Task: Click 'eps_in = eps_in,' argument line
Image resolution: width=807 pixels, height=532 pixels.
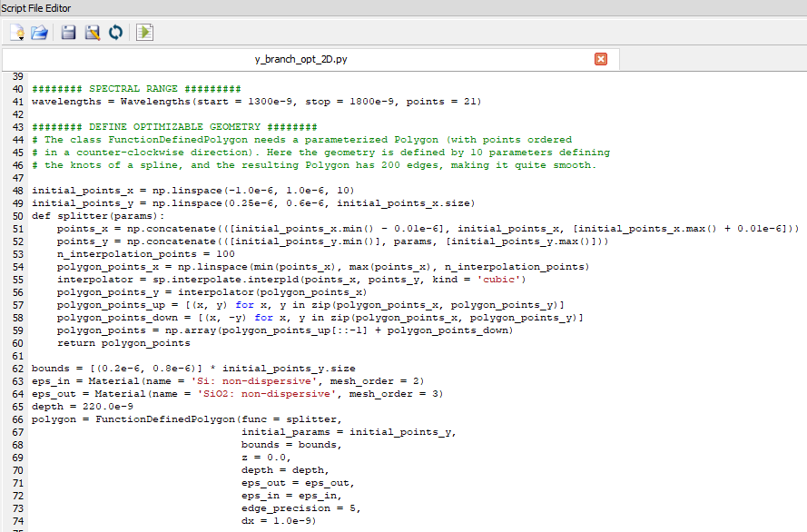Action: tap(291, 495)
